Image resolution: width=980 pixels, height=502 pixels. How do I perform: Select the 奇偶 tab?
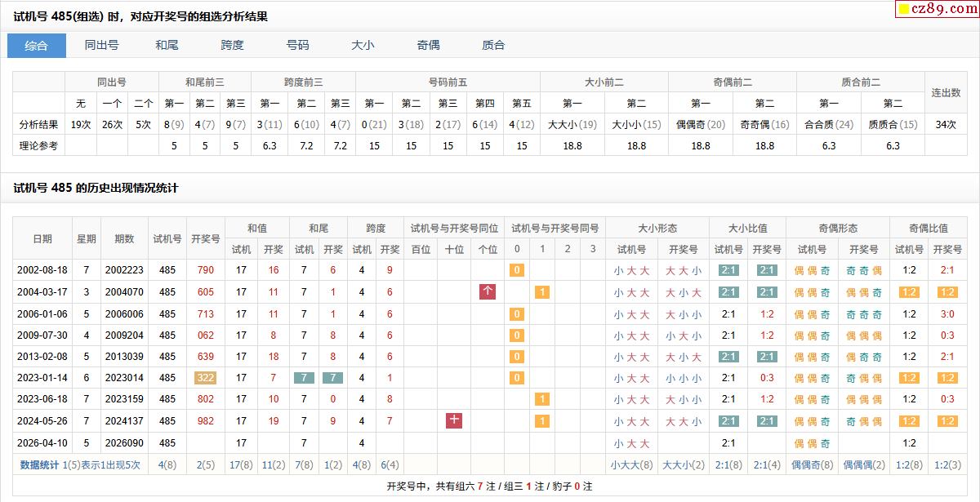tap(428, 46)
